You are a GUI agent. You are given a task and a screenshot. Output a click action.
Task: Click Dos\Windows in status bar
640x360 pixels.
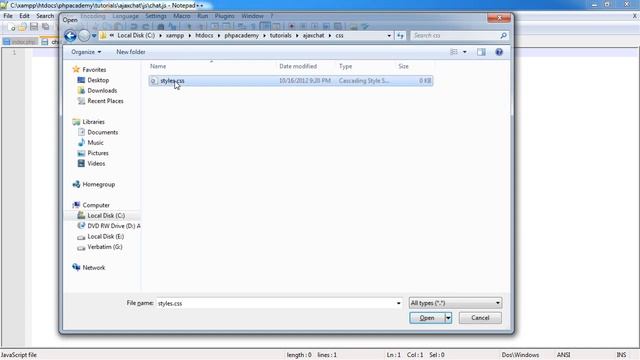520,355
